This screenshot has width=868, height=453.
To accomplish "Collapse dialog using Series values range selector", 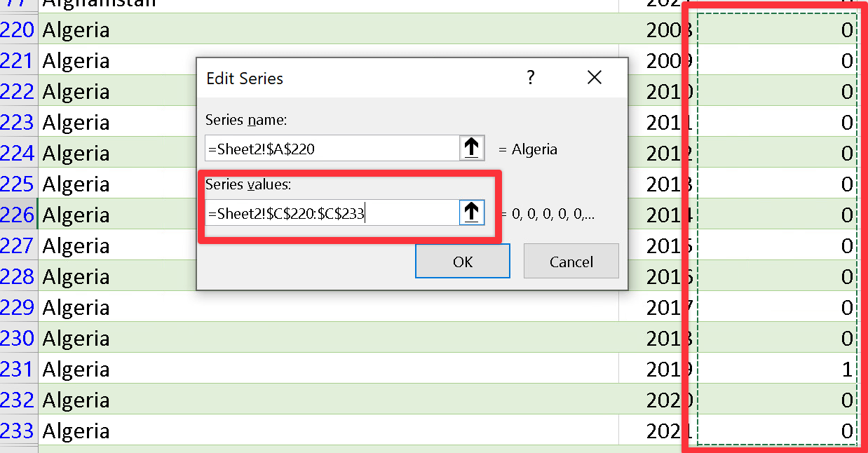I will [x=472, y=212].
